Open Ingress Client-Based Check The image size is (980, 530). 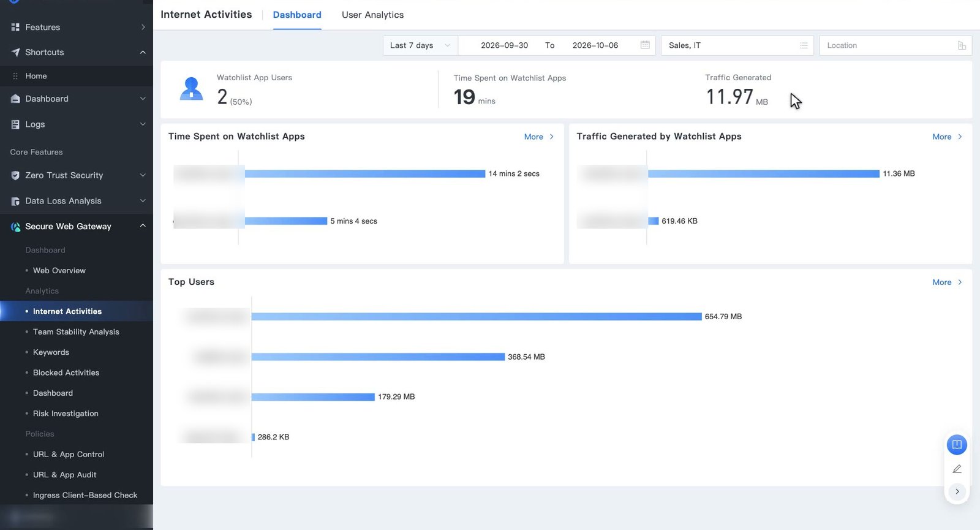pos(85,495)
